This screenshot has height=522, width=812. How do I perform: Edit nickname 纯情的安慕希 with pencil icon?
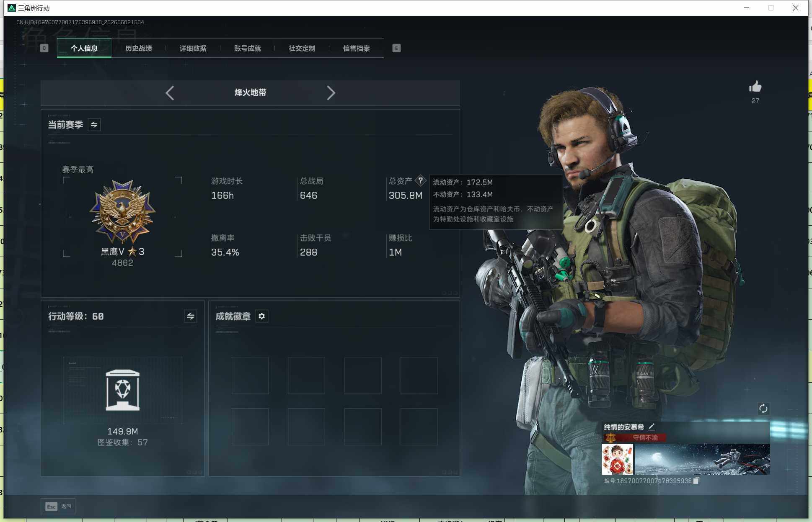pos(652,427)
